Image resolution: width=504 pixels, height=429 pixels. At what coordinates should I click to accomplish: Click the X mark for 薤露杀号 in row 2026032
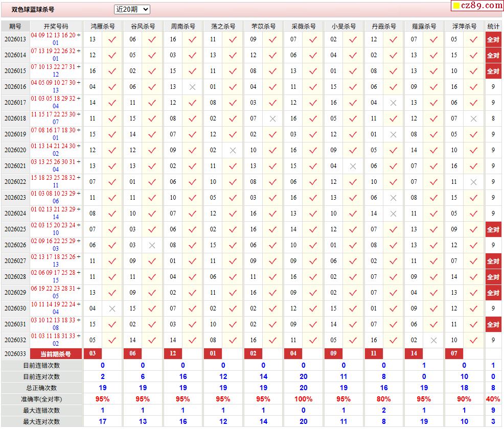433,340
